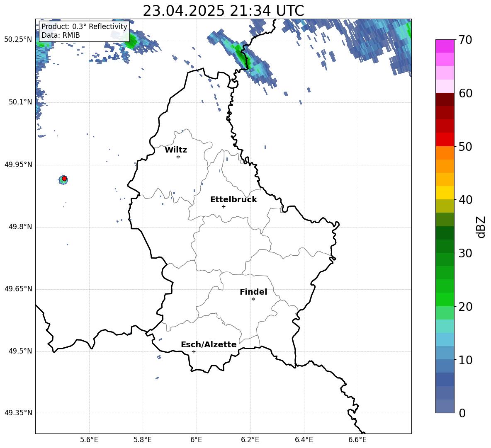Click the colorbar tick label 30
The image size is (491, 448).
pos(465,253)
